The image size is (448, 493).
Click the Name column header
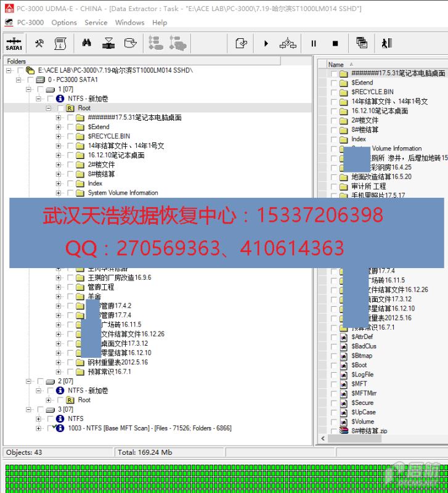336,65
